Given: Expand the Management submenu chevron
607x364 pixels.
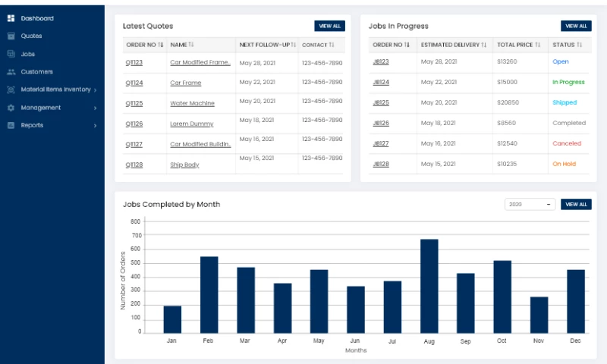Looking at the screenshot, I should (95, 108).
